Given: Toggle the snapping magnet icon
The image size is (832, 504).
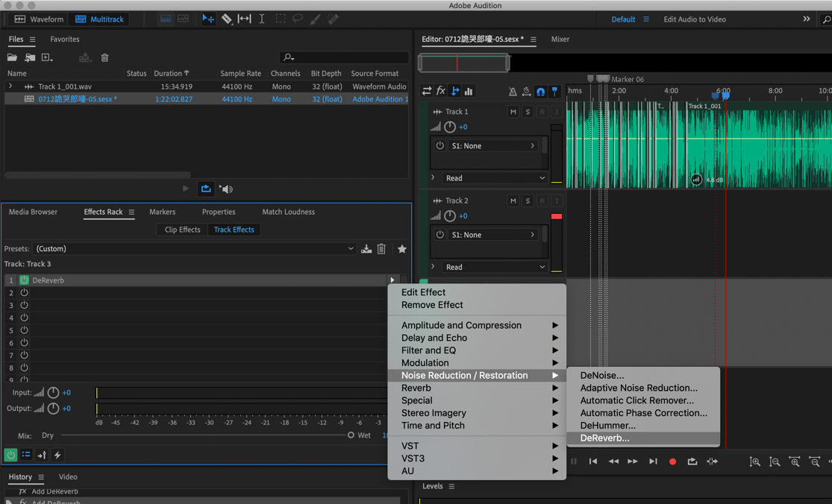Looking at the screenshot, I should coord(540,91).
